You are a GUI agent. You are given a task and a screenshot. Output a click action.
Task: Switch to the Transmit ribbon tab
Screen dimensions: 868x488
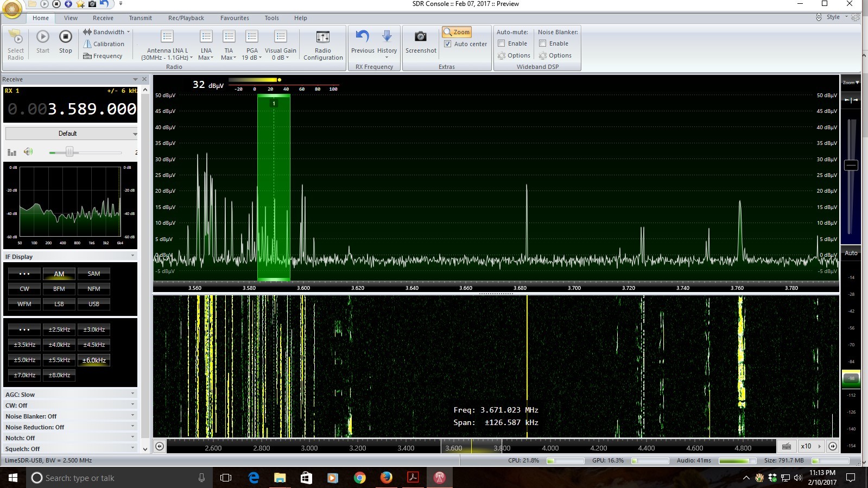point(140,18)
